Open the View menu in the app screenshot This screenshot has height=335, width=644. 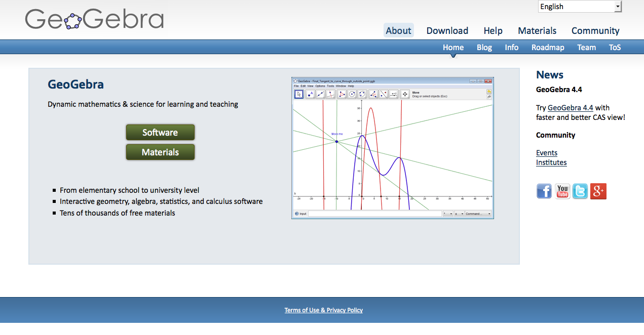pos(310,86)
